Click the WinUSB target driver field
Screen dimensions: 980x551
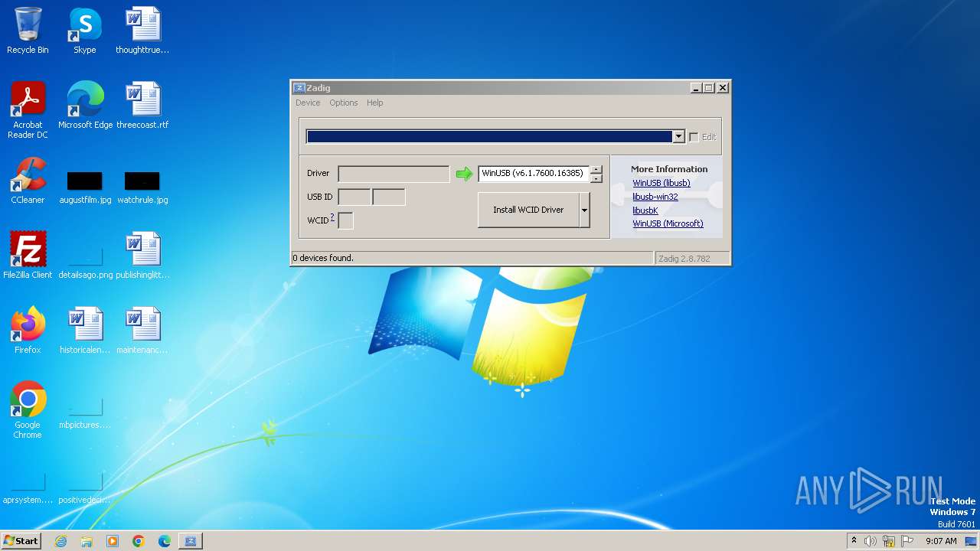point(534,174)
